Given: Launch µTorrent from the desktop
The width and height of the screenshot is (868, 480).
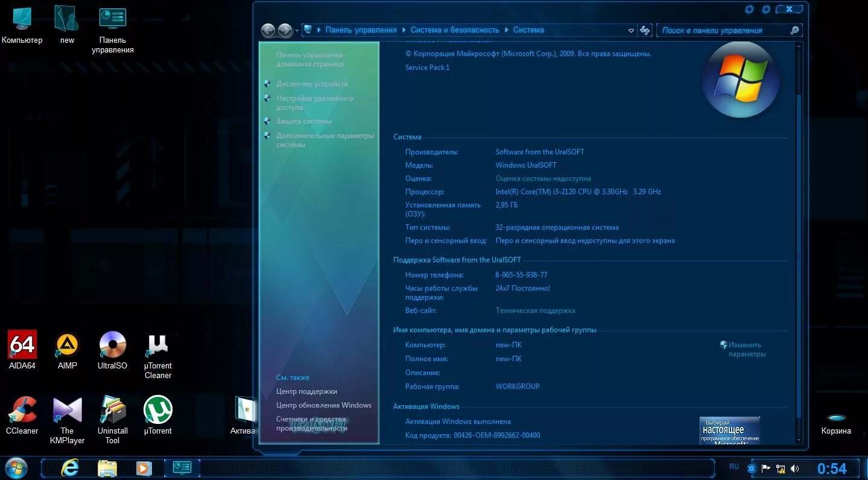Looking at the screenshot, I should click(x=157, y=410).
